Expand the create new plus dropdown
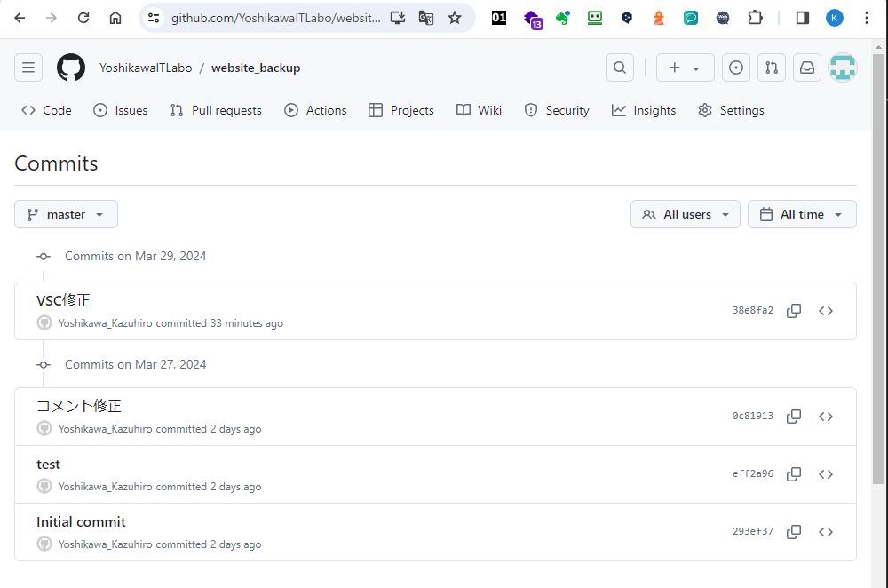The width and height of the screenshot is (888, 588). (x=685, y=68)
